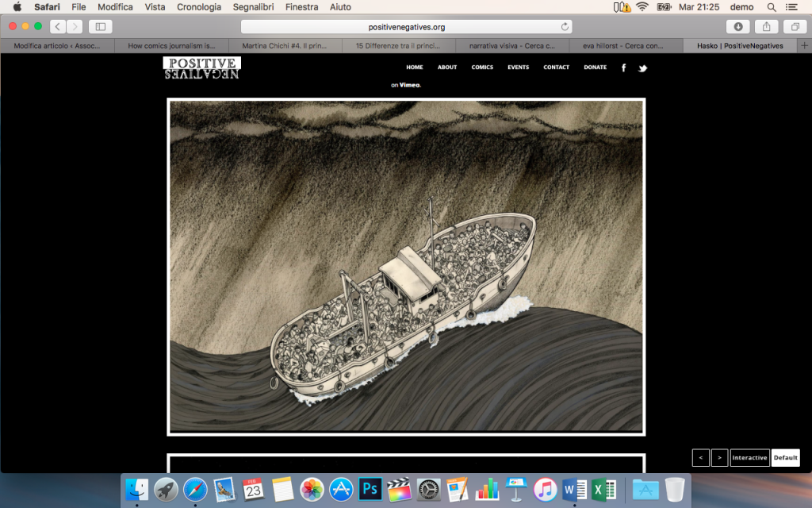
Task: Open the EVENTS page
Action: 519,67
